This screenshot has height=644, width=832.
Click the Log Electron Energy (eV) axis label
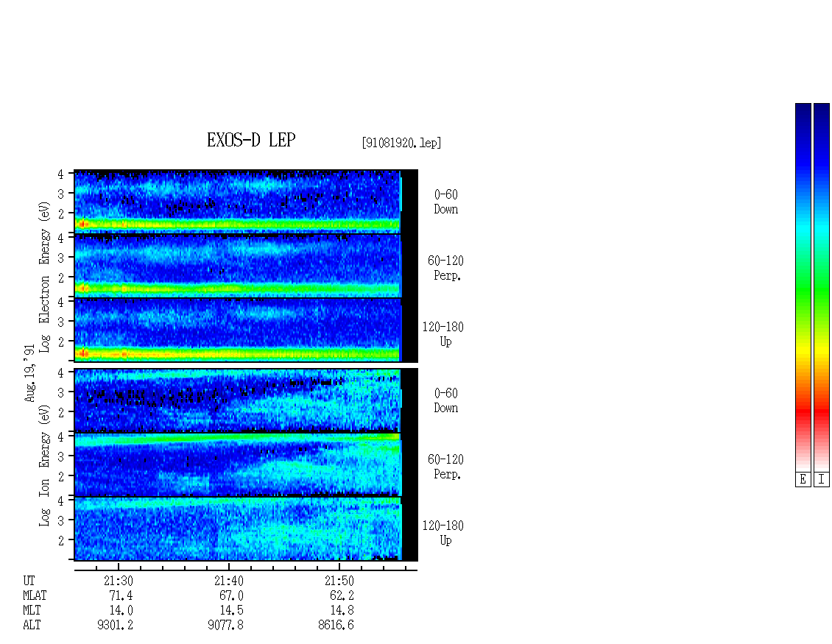coord(45,277)
